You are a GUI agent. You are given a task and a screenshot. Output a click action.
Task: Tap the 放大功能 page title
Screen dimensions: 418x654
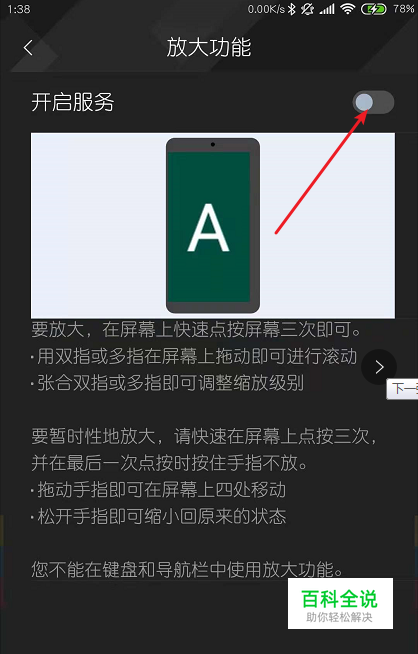point(209,48)
